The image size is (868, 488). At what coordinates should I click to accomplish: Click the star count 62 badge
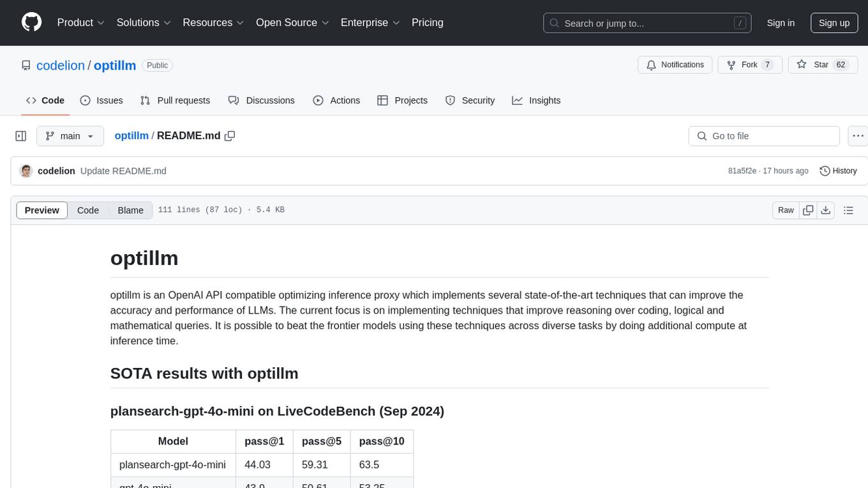(x=841, y=65)
